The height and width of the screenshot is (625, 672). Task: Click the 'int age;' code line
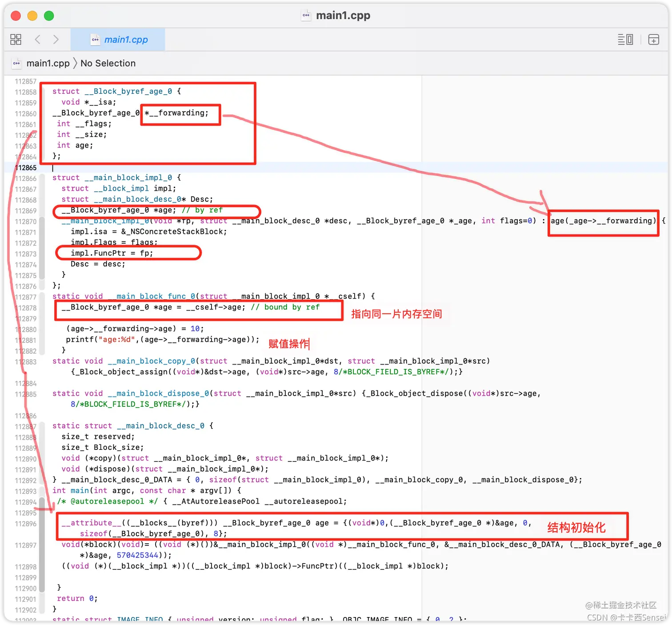[75, 145]
